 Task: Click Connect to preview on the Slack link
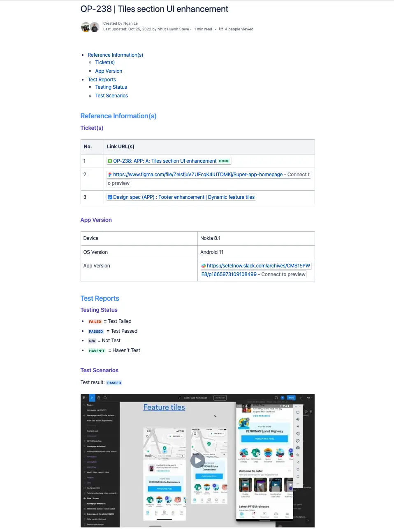click(x=283, y=274)
